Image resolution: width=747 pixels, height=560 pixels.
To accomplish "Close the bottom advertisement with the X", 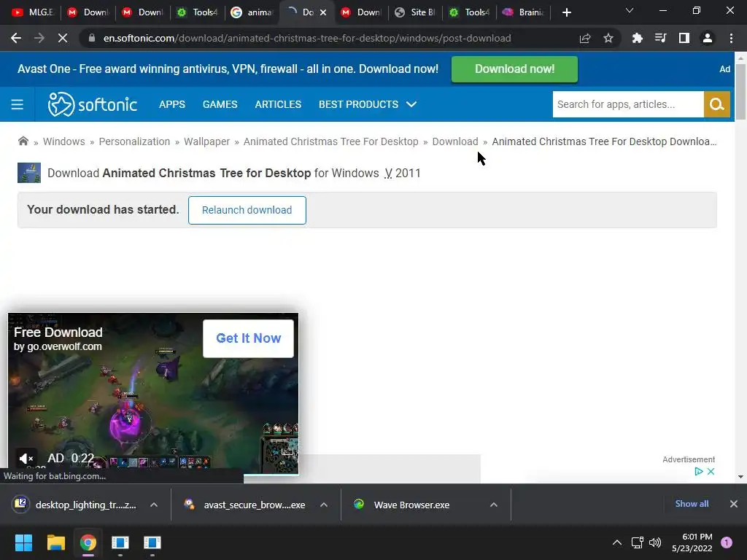I will [711, 472].
